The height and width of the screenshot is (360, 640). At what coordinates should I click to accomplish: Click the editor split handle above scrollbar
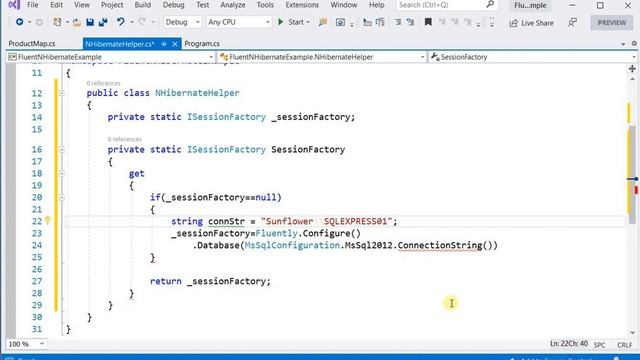[632, 69]
